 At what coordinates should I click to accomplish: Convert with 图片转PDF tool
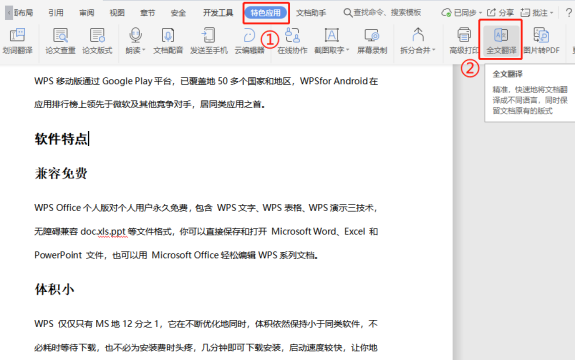tap(541, 41)
